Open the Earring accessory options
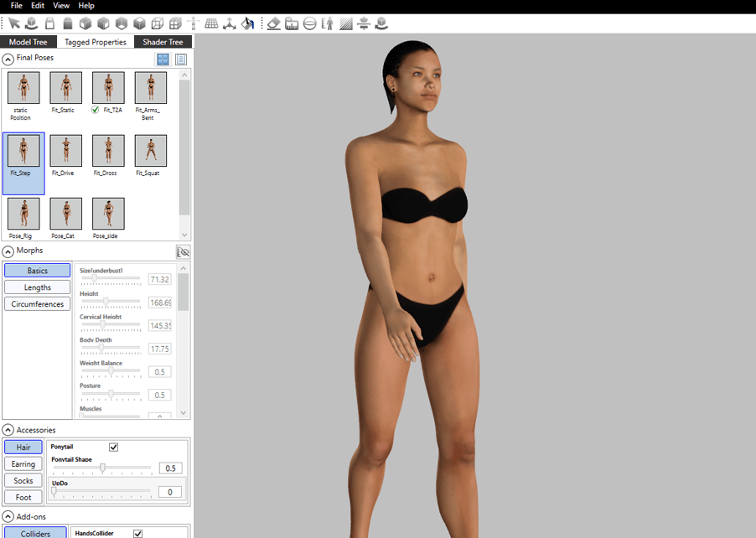This screenshot has width=756, height=538. (23, 464)
